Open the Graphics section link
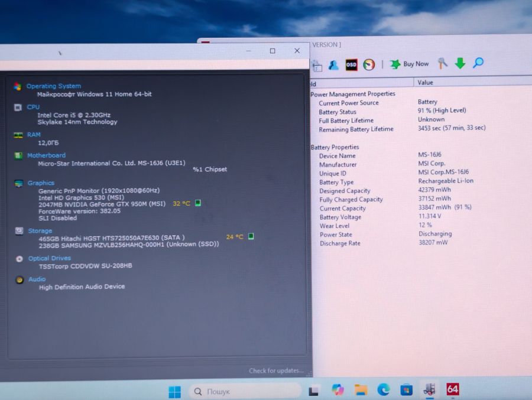Viewport: 532px width, 400px height. point(41,183)
